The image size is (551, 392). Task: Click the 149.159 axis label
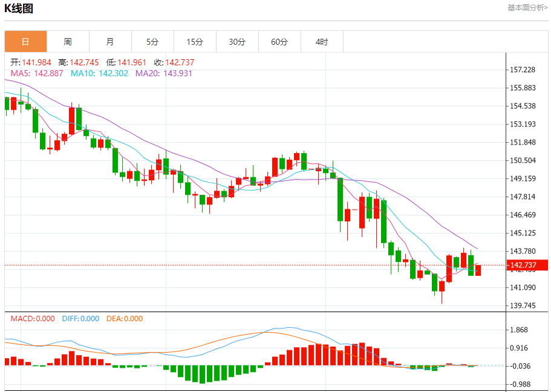click(523, 178)
